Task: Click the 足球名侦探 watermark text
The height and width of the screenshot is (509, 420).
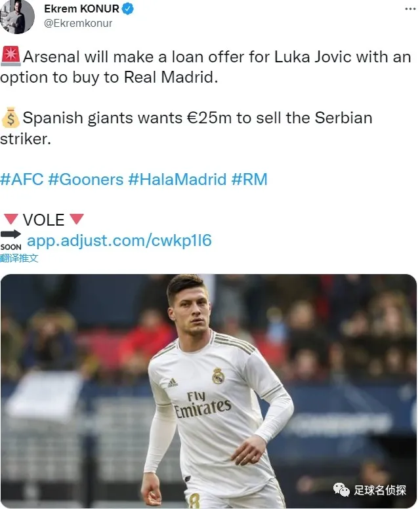Action: click(380, 490)
